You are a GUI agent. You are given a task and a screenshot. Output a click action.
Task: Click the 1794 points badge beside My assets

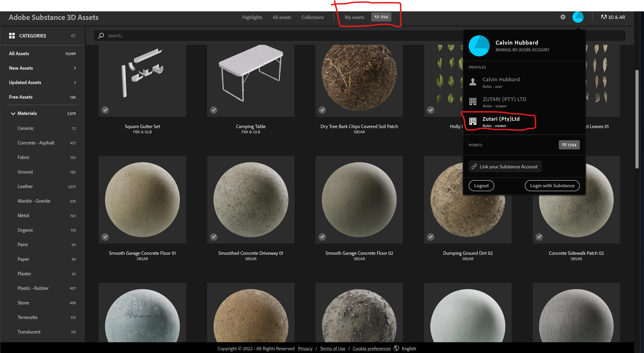(x=381, y=17)
